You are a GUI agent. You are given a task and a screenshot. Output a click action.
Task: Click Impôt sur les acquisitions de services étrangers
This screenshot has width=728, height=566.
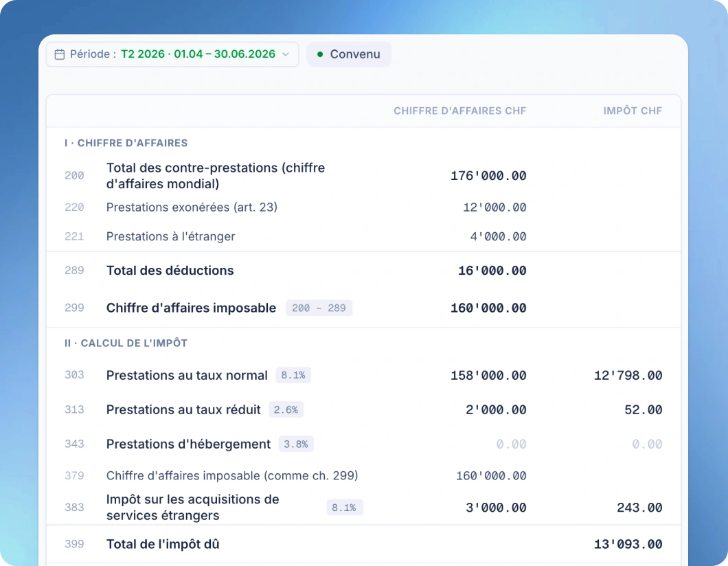193,507
